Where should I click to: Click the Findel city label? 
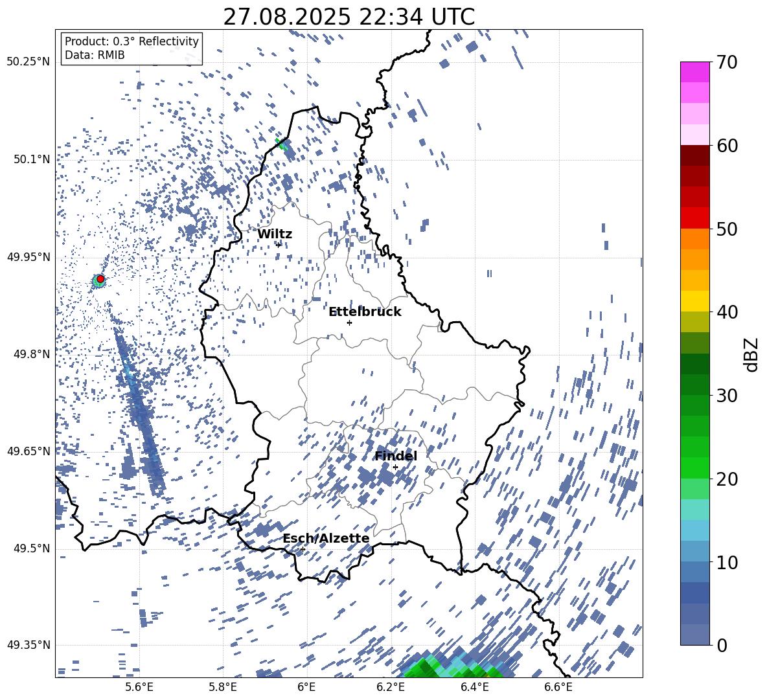click(x=396, y=456)
